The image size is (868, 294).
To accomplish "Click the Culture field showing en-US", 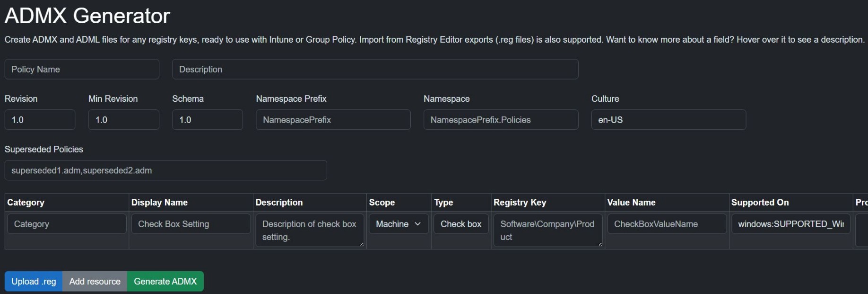I will [x=668, y=120].
